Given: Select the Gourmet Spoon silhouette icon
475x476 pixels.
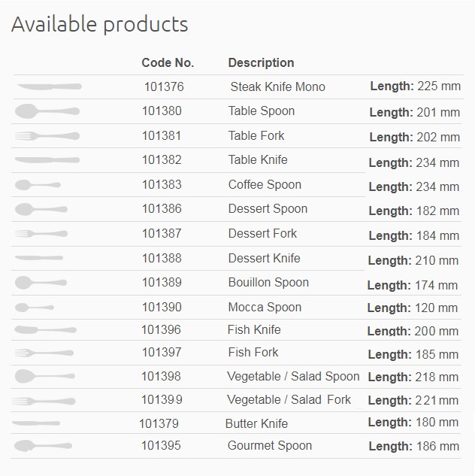Looking at the screenshot, I should (43, 446).
